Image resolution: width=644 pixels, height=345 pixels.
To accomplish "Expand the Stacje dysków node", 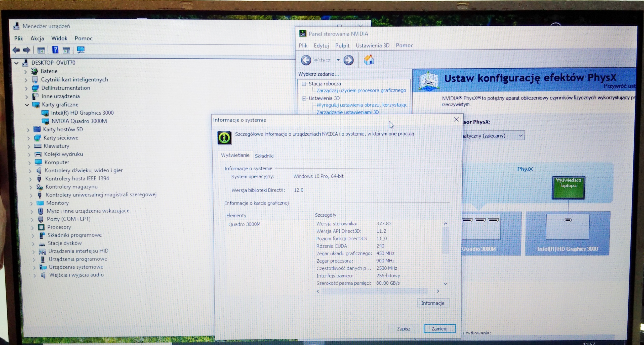I will coord(33,243).
